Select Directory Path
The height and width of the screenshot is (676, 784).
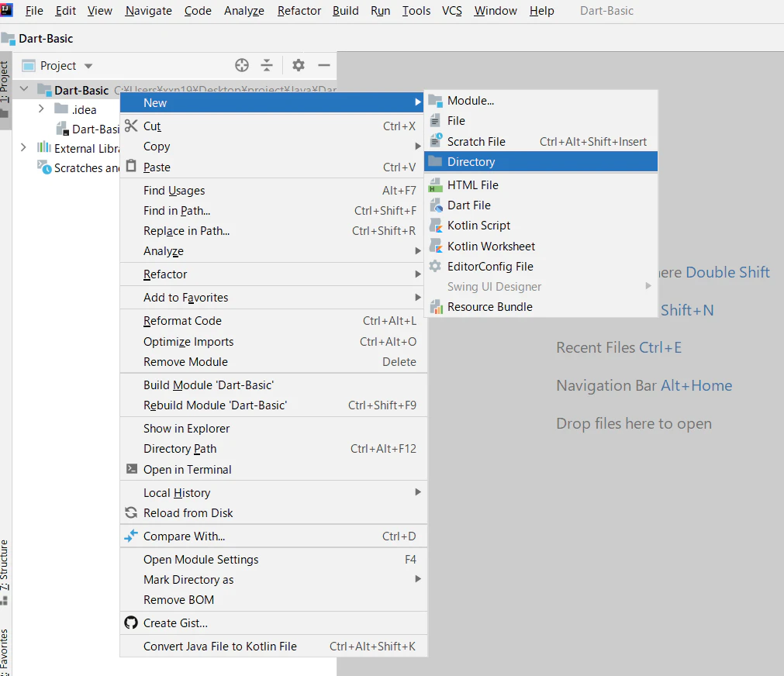click(x=273, y=449)
